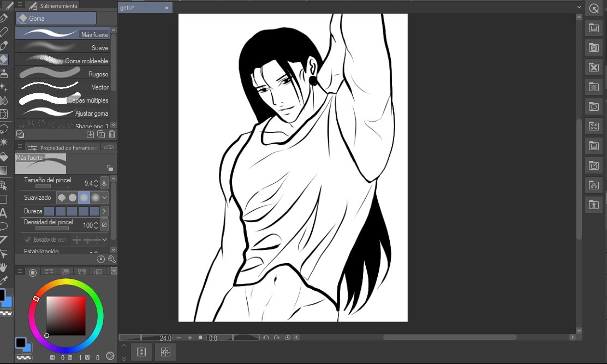Choose the Vector eraser sub tool
Image resolution: width=607 pixels, height=364 pixels.
click(63, 87)
